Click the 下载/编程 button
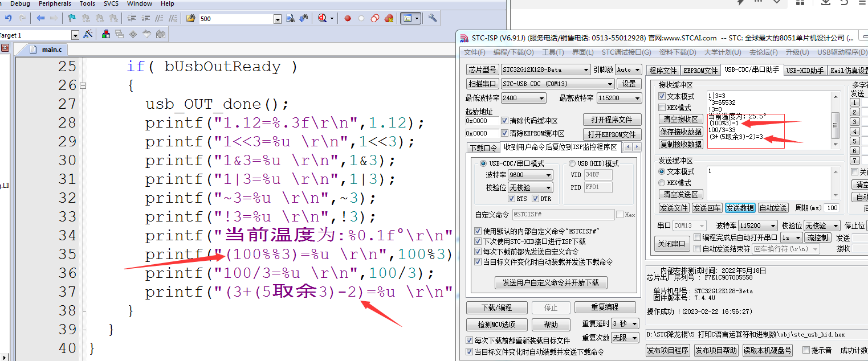This screenshot has width=868, height=361. click(496, 307)
